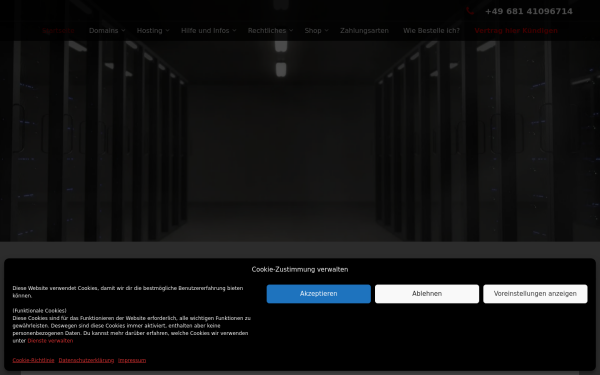Call the +49 681 41096714 number link
The height and width of the screenshot is (375, 600).
528,11
